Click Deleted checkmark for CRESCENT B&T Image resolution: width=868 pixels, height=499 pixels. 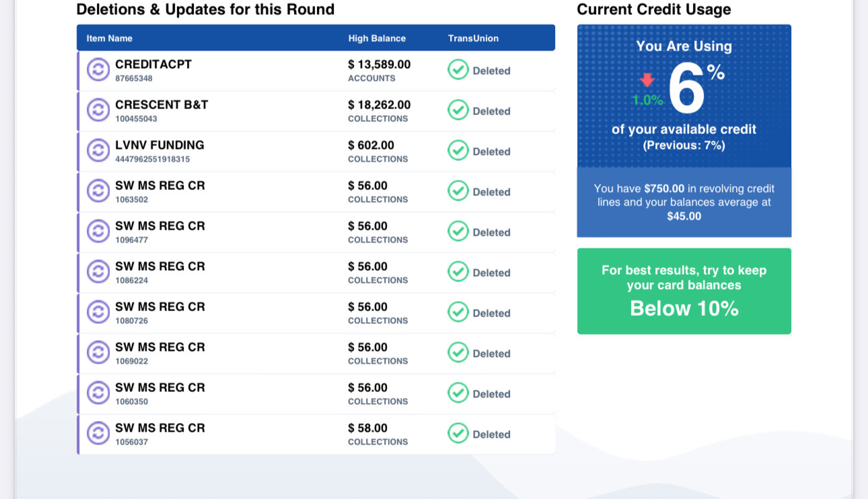[458, 110]
